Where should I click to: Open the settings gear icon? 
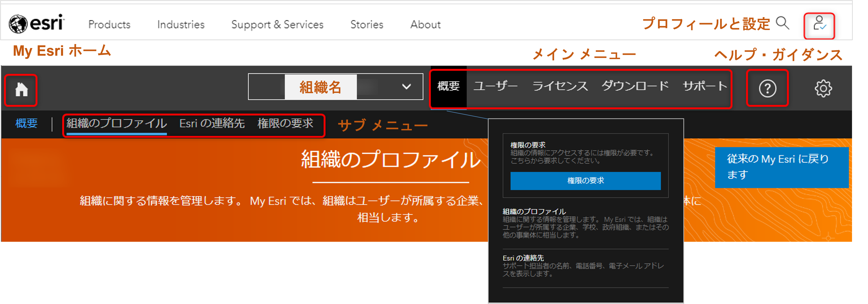pyautogui.click(x=823, y=88)
